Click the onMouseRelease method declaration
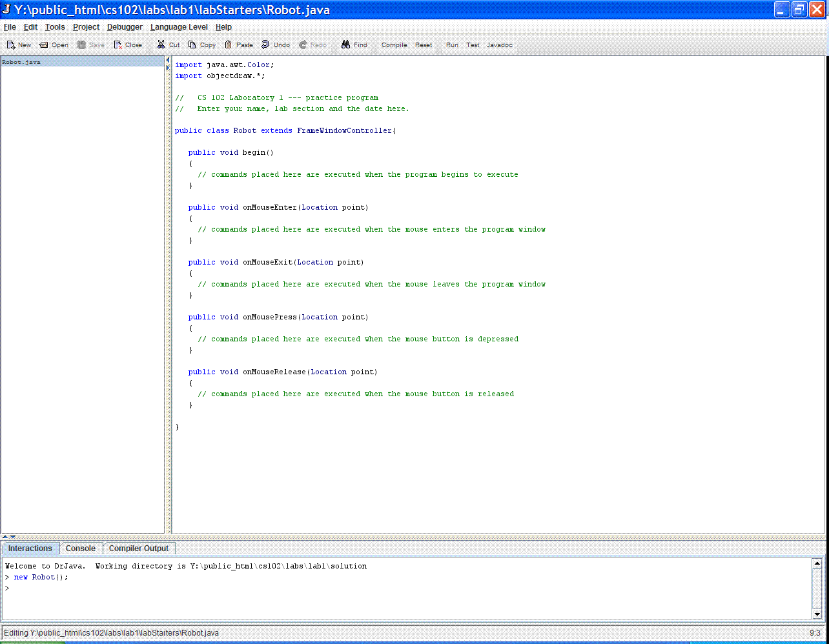 click(x=283, y=372)
